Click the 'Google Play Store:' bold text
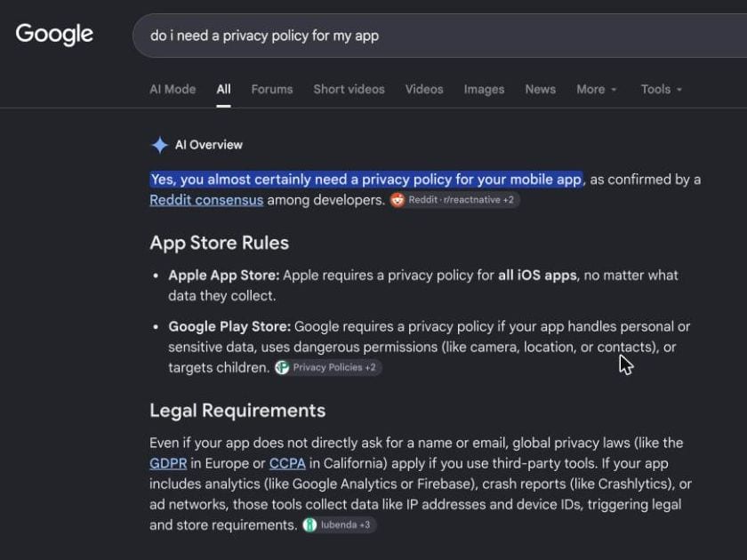The width and height of the screenshot is (747, 560). pos(229,327)
